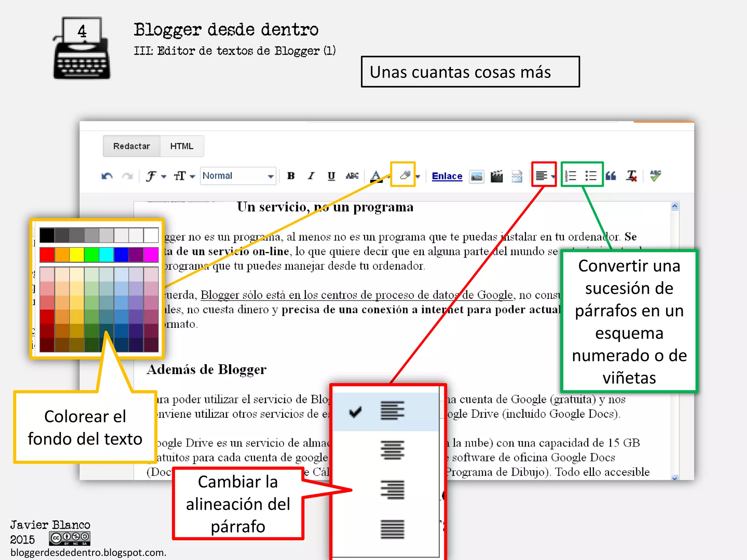Pick the white color swatch
747x560 pixels.
click(x=151, y=235)
